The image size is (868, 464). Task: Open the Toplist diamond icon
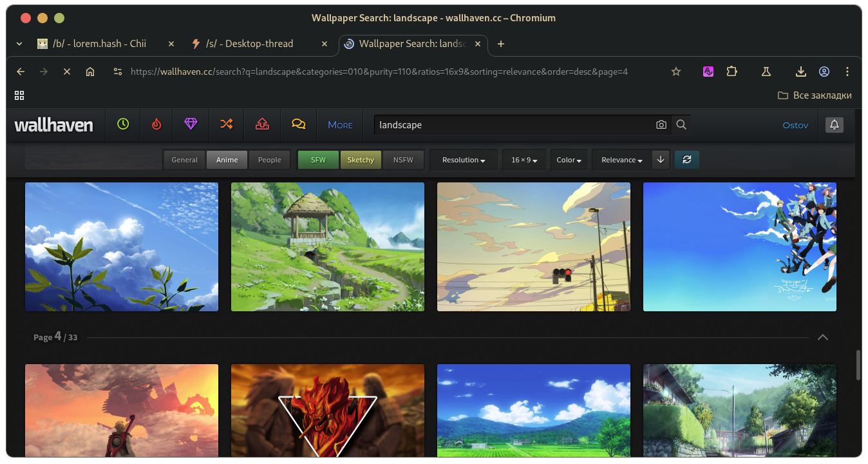191,124
